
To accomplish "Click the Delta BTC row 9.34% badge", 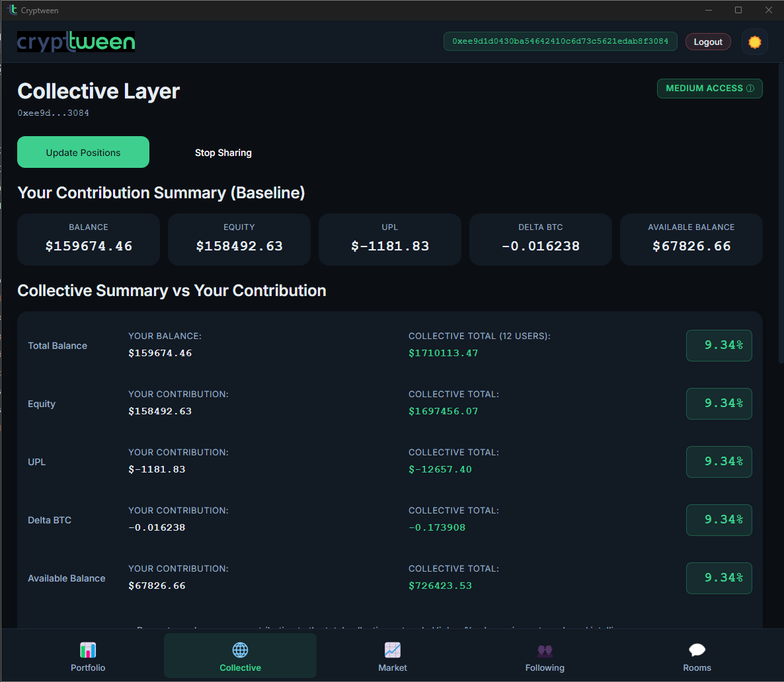I will pyautogui.click(x=719, y=520).
